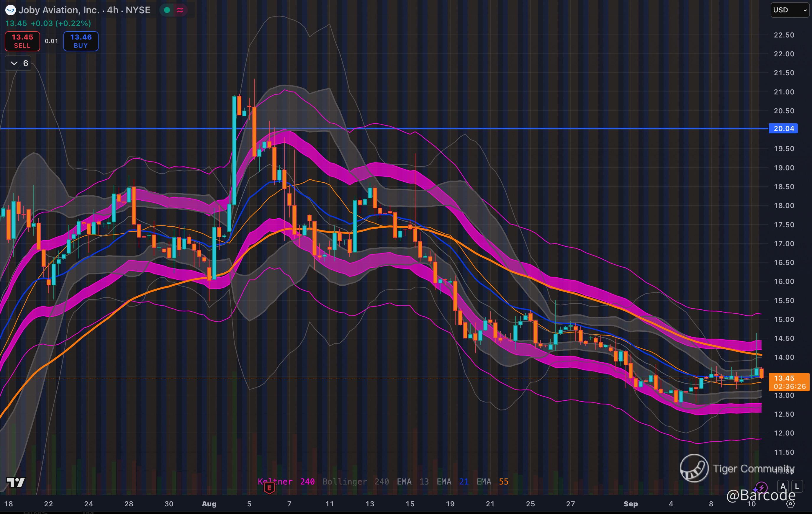Open the earnings 'E' marker on timeline
The height and width of the screenshot is (514, 812).
pyautogui.click(x=269, y=488)
